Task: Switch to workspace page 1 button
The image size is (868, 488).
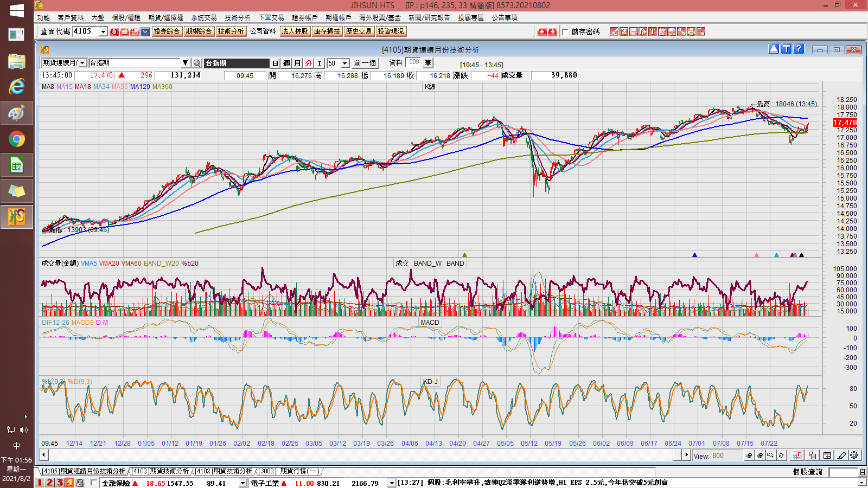Action: pyautogui.click(x=40, y=483)
